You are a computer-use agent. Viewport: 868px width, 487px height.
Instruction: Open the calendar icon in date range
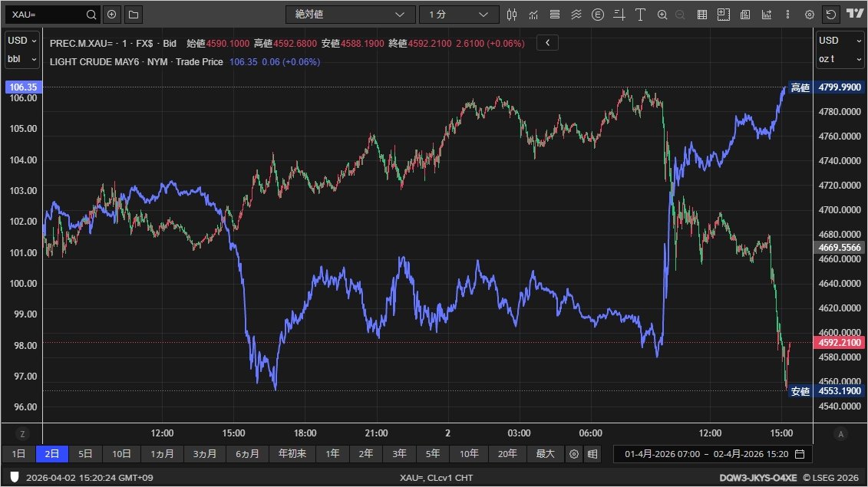tap(800, 454)
